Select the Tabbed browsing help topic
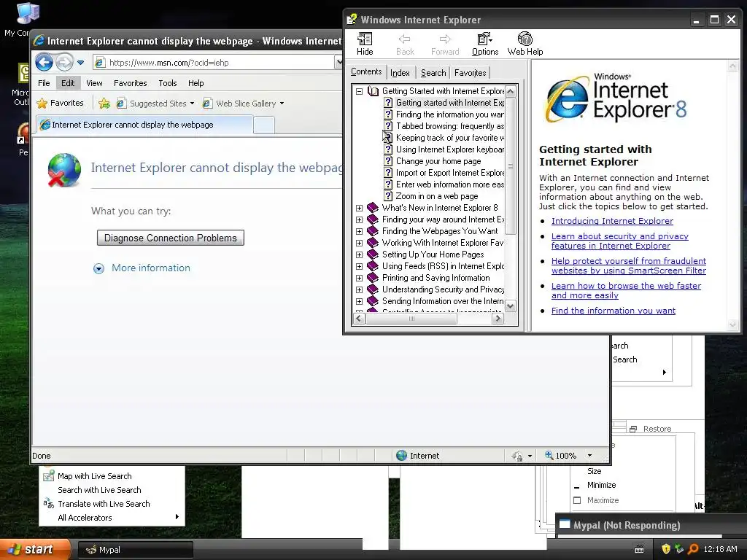Viewport: 747px width, 560px height. tap(449, 126)
